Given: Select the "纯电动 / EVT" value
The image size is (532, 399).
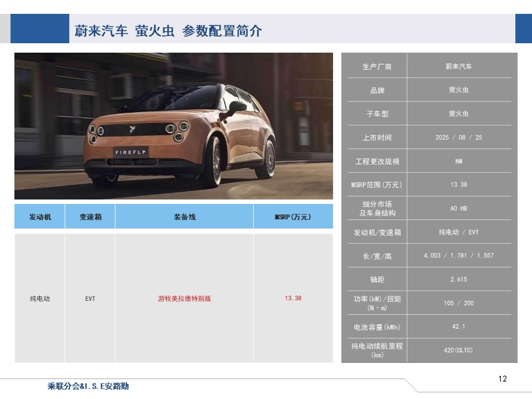Looking at the screenshot, I should point(459,232).
